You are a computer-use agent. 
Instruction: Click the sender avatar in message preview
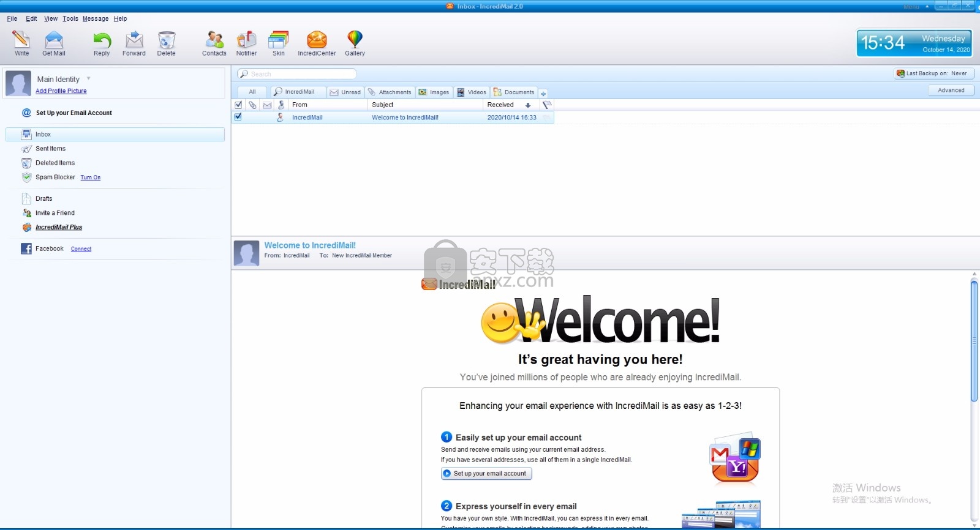pyautogui.click(x=246, y=253)
